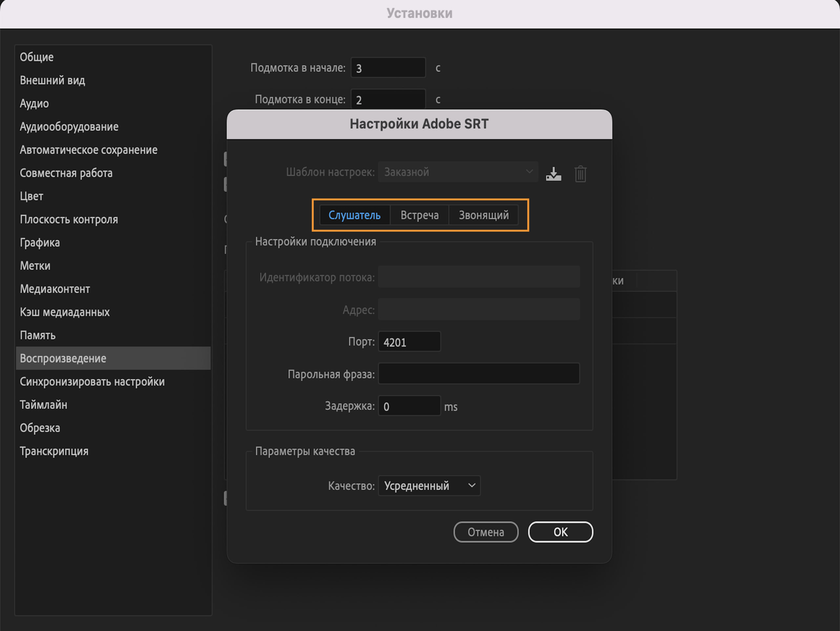The image size is (840, 631).
Task: Select the Слушатель mode tab
Action: coord(355,215)
